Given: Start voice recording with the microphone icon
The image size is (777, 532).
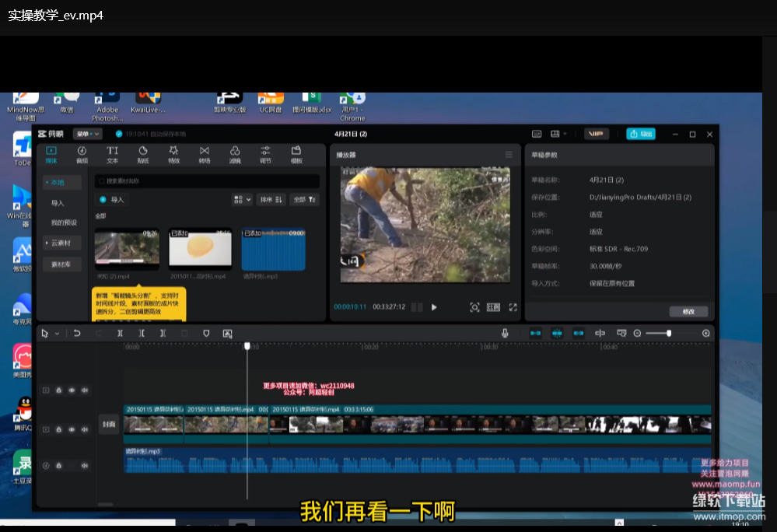Looking at the screenshot, I should [505, 334].
